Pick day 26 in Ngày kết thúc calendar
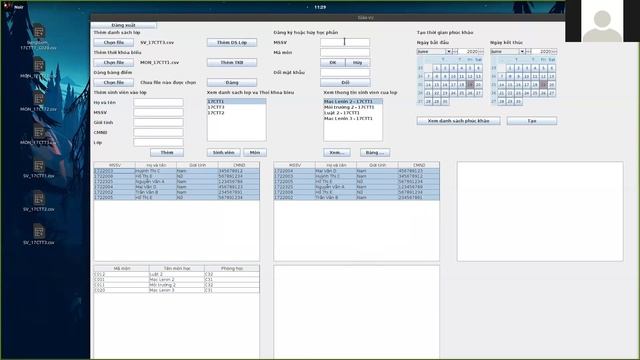 [543, 93]
